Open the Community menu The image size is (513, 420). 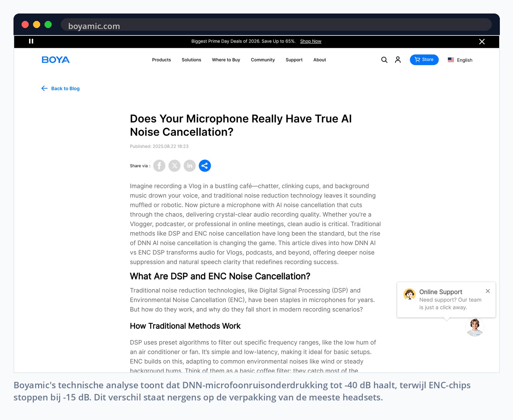click(263, 60)
